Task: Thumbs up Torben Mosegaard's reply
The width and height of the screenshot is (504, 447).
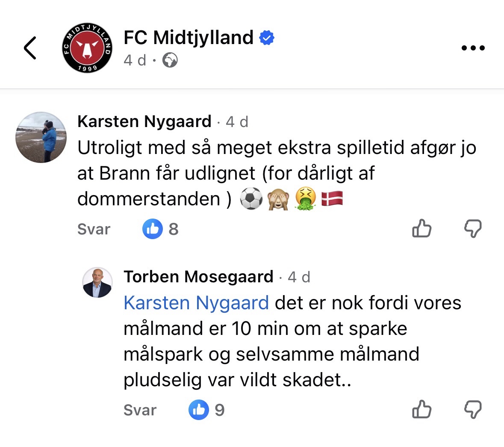Action: tap(421, 409)
